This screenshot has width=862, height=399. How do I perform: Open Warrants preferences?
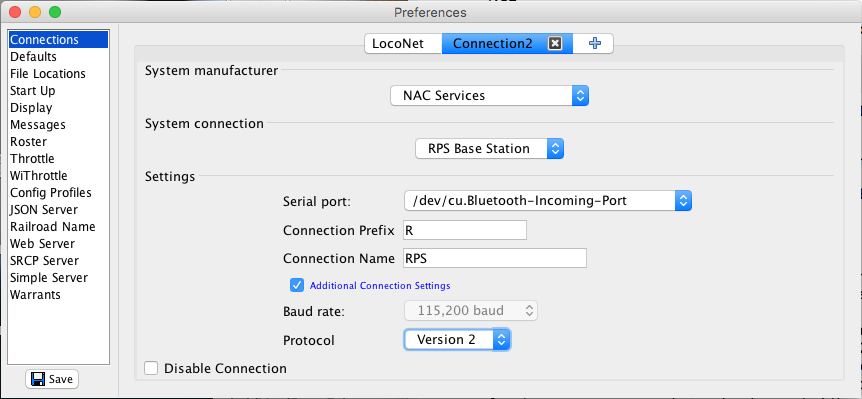click(58, 295)
